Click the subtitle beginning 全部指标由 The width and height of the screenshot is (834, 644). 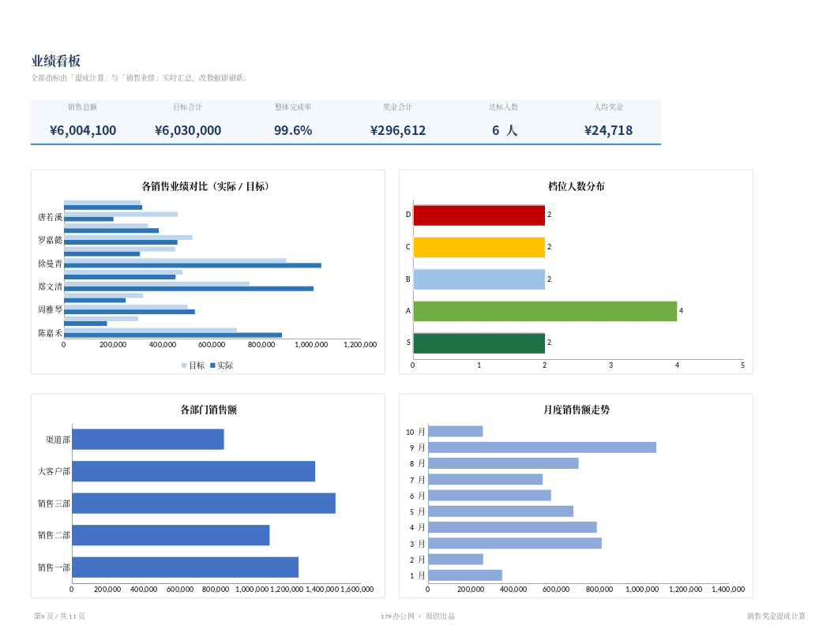tap(139, 77)
